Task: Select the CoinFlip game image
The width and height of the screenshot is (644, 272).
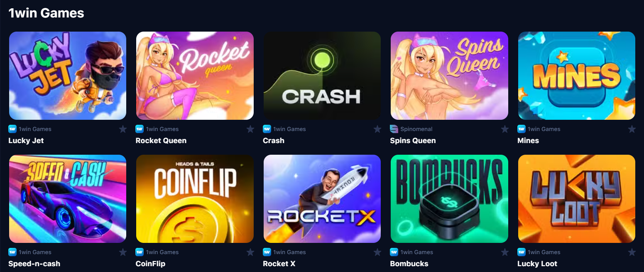Action: pos(195,199)
